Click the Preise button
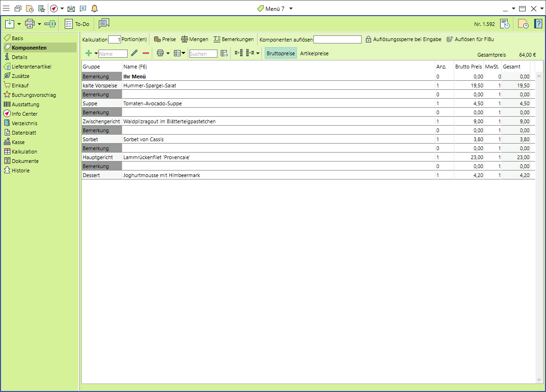 point(165,39)
